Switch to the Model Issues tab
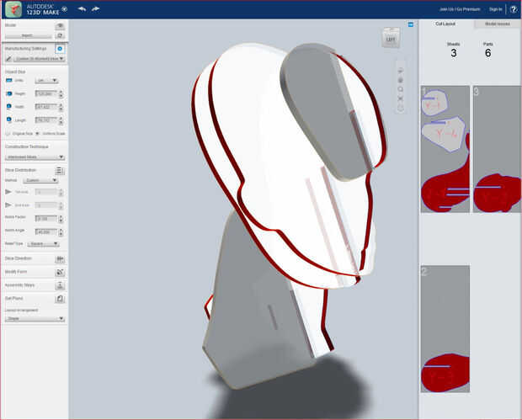Viewport: 522px width, 420px height. (x=498, y=24)
